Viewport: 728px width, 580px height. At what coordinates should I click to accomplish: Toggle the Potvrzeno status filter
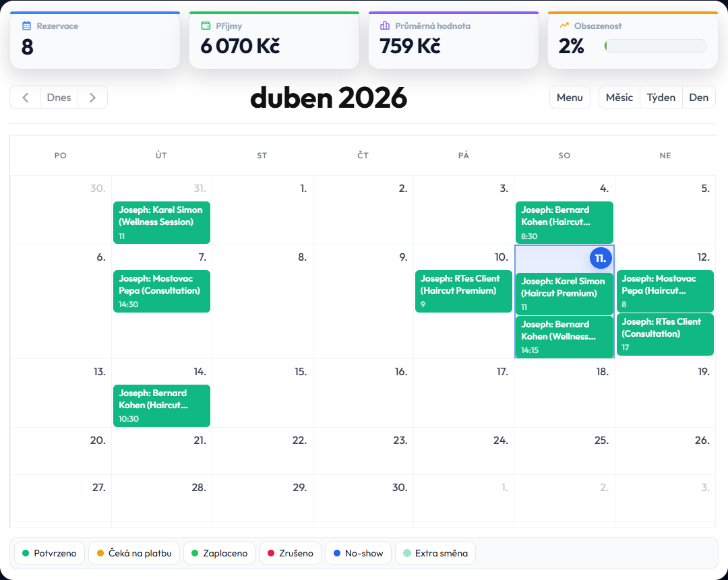50,553
